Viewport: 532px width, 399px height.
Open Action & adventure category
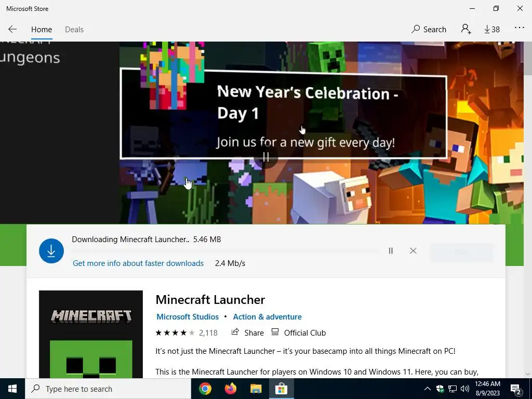click(x=268, y=316)
